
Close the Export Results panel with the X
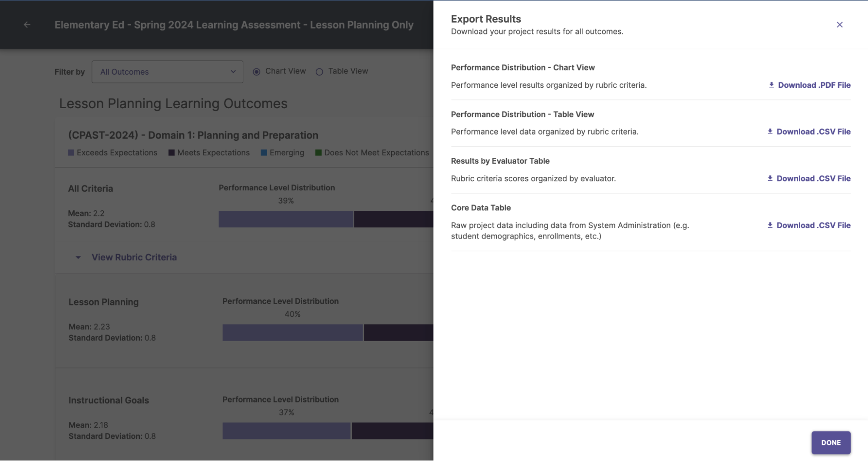tap(840, 25)
